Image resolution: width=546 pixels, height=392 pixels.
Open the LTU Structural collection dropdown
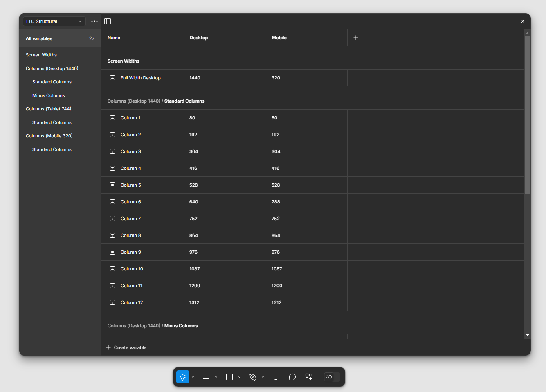click(54, 21)
